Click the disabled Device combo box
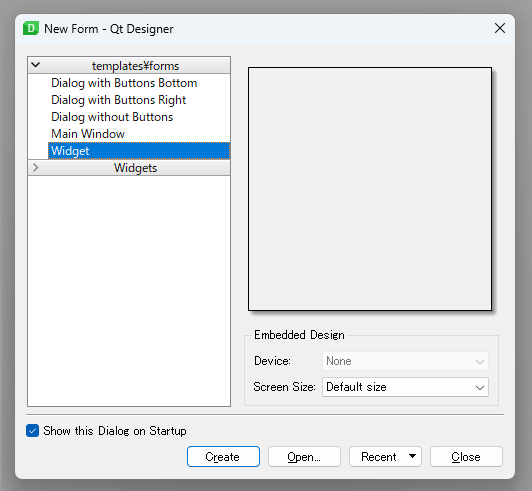The image size is (532, 491). [x=405, y=361]
